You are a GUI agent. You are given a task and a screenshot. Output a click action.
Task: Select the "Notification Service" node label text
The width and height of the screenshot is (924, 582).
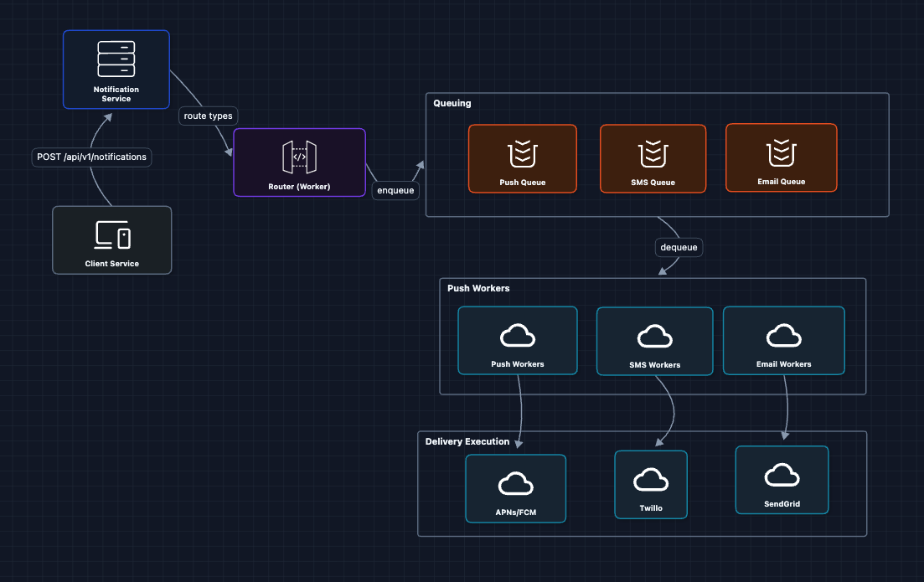(x=116, y=94)
